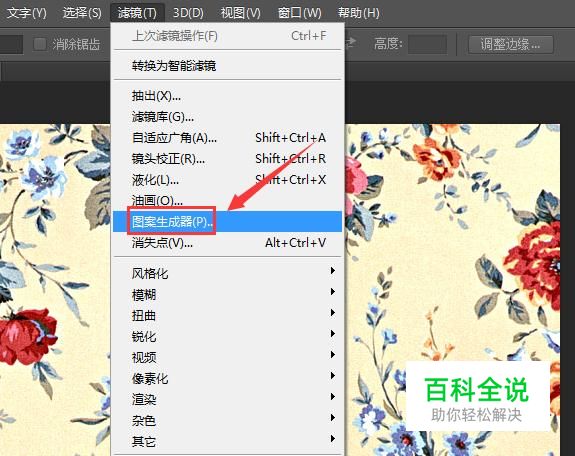
Task: Expand the 视频 submenu
Action: click(227, 357)
